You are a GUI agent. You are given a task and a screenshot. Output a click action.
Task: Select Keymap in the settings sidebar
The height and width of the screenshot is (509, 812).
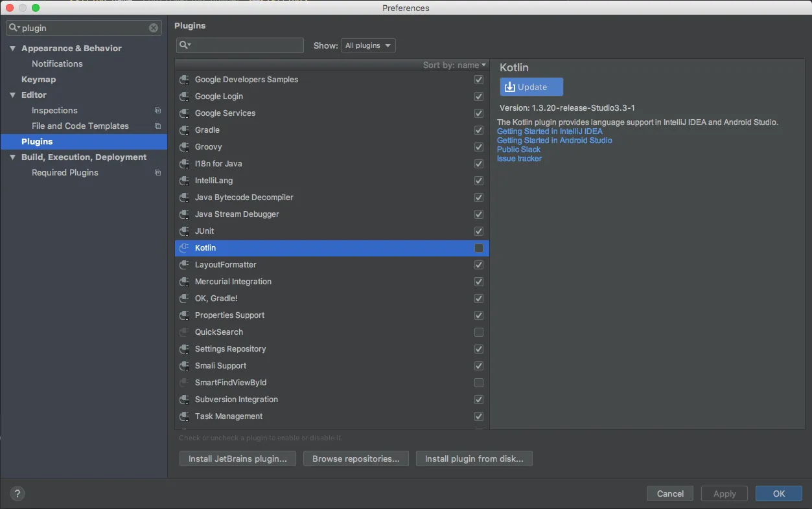[x=38, y=80]
